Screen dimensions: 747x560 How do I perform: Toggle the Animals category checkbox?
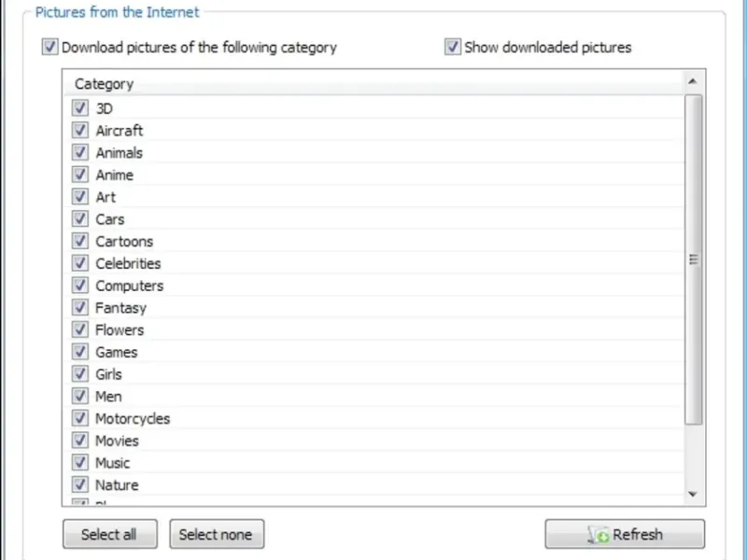(79, 153)
